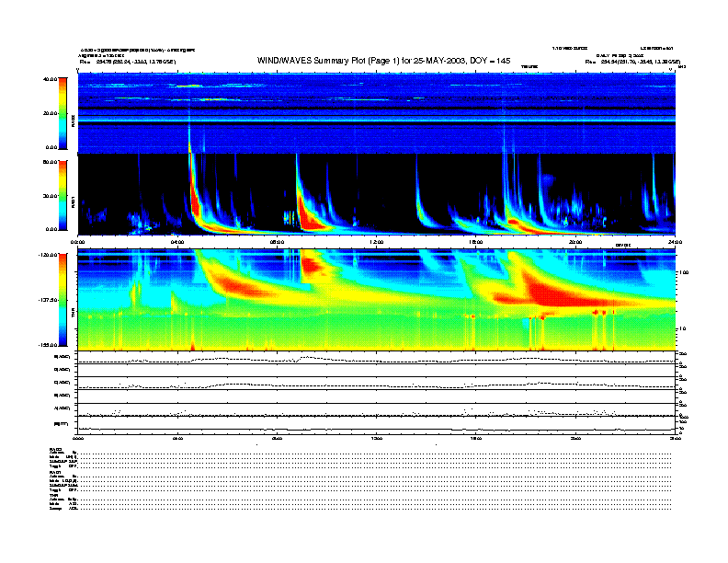
Task: Click the 30.00 label on the RAD1 scale
Action: tap(50, 196)
